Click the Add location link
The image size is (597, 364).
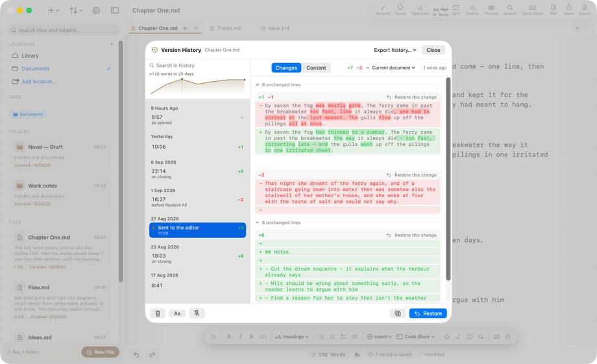click(x=39, y=82)
